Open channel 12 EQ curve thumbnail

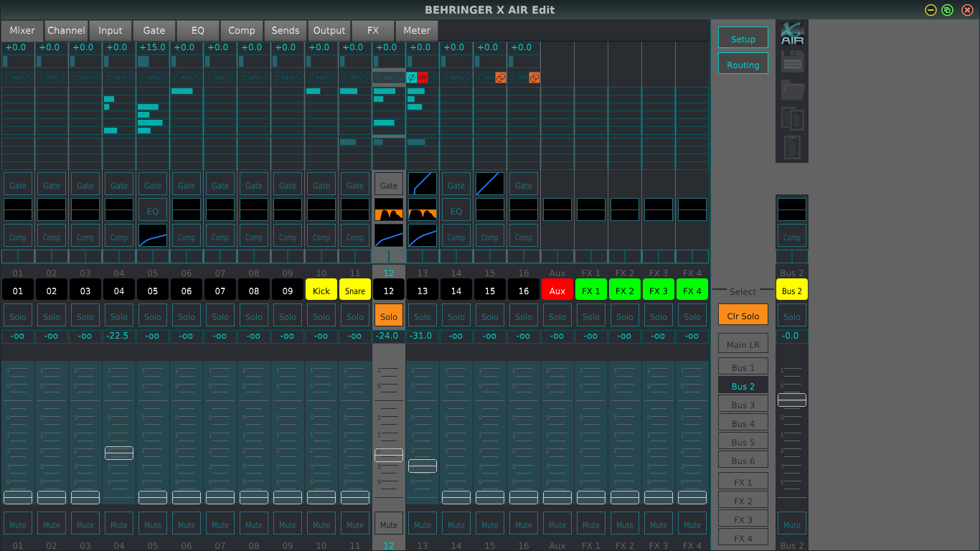click(x=389, y=209)
